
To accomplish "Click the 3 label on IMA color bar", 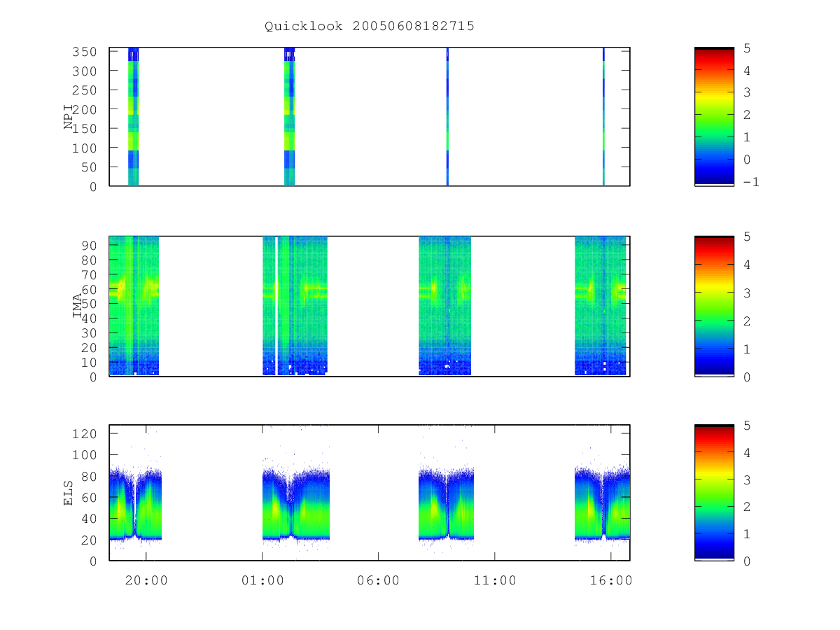I will click(746, 293).
